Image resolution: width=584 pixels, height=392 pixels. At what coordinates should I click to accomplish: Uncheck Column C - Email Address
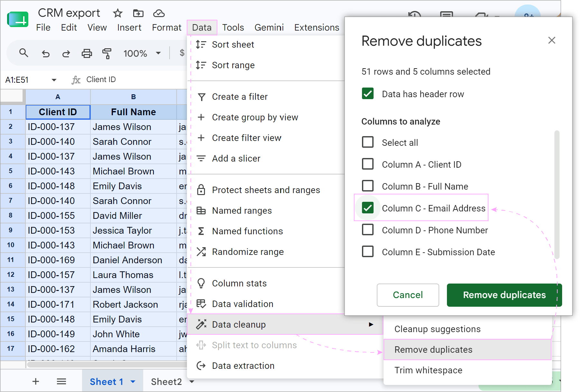pos(368,208)
